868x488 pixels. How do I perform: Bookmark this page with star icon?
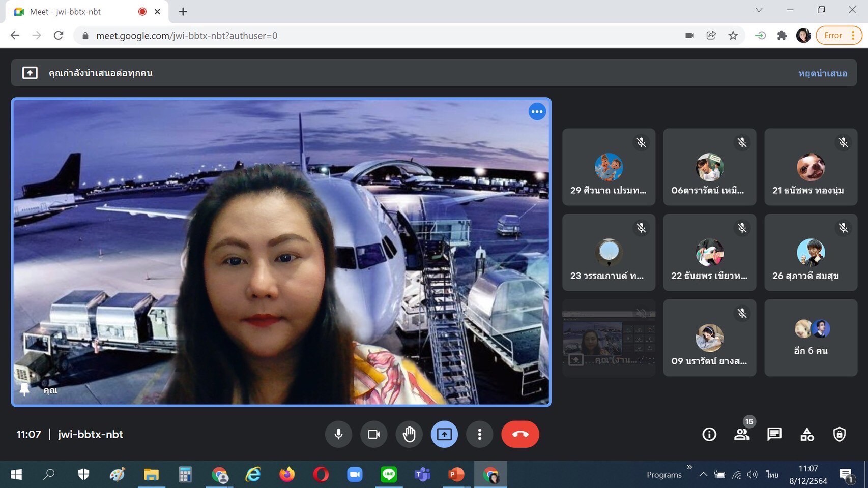[x=733, y=35]
